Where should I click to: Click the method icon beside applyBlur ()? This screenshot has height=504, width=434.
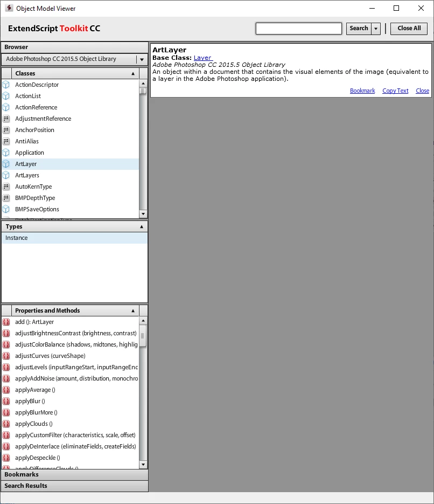pos(6,401)
